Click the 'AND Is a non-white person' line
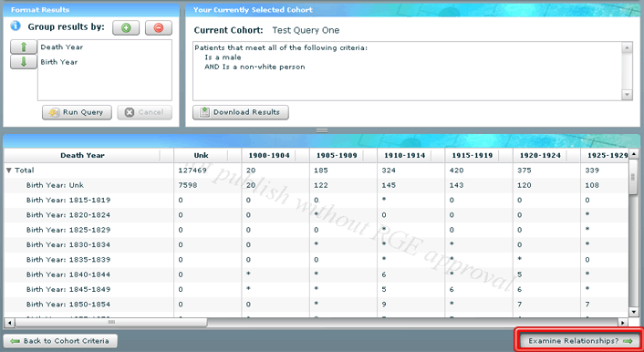Viewport: 644px width, 352px height. 254,67
